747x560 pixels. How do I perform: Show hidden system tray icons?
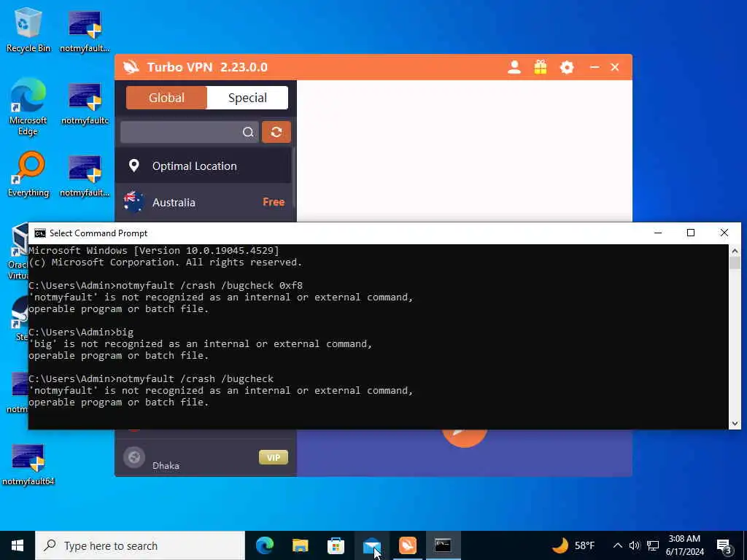[x=617, y=545]
